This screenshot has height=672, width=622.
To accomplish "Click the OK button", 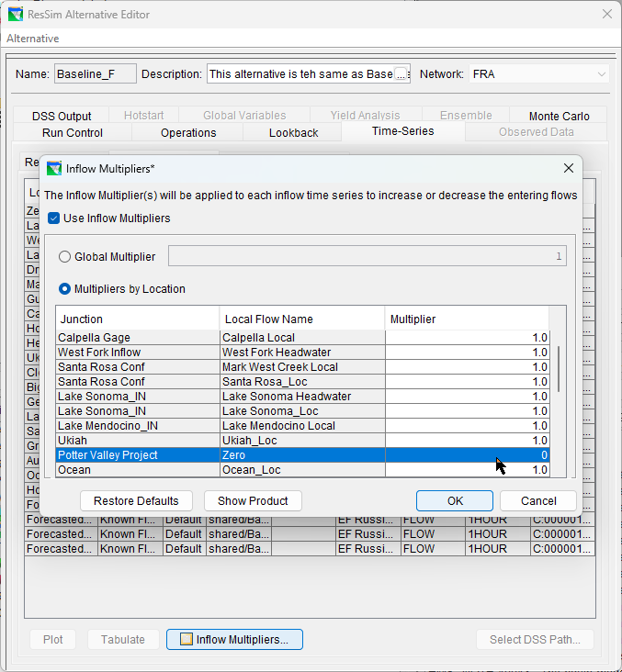I will tap(455, 501).
